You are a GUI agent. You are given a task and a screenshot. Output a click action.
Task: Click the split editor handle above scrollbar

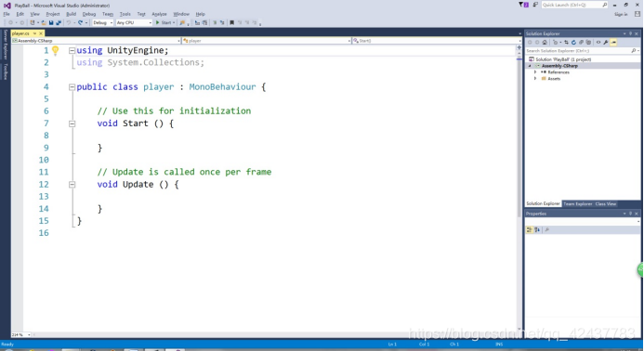519,47
